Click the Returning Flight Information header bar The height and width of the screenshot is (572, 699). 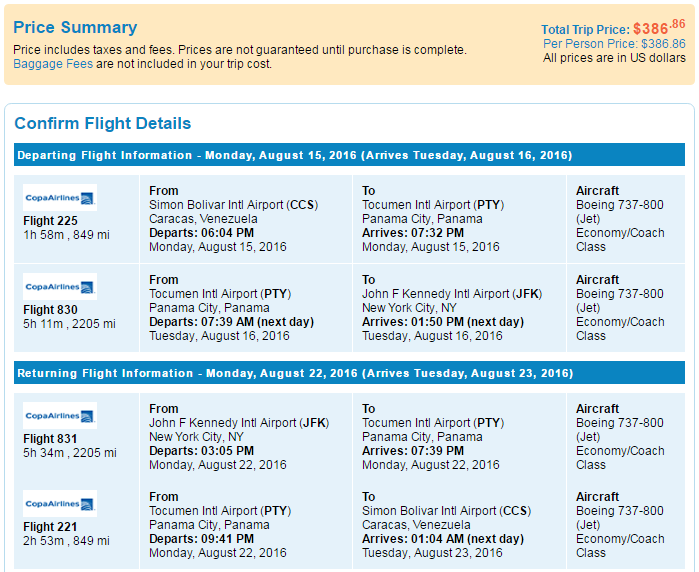[349, 373]
